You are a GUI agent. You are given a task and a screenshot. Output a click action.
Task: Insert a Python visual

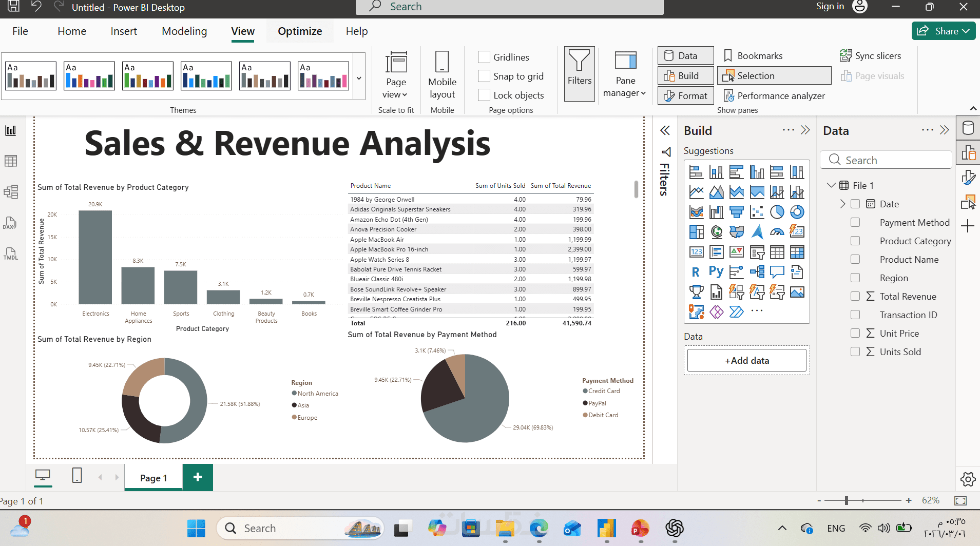click(716, 272)
